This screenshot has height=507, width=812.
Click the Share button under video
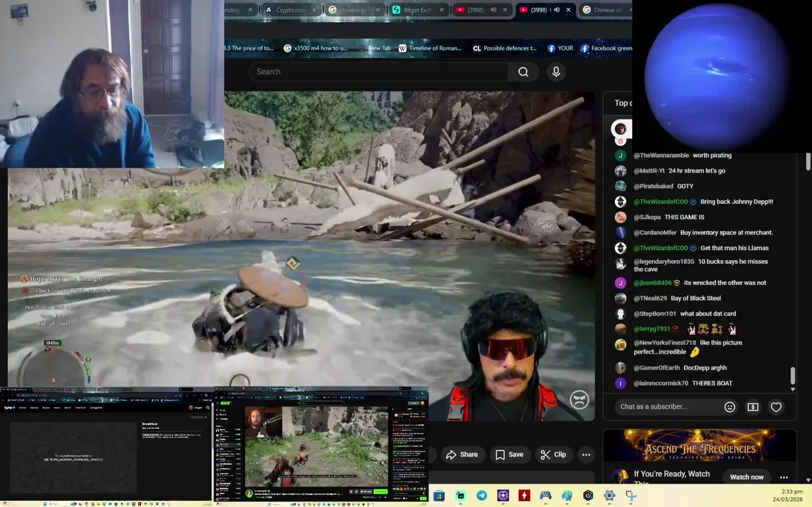(x=462, y=455)
